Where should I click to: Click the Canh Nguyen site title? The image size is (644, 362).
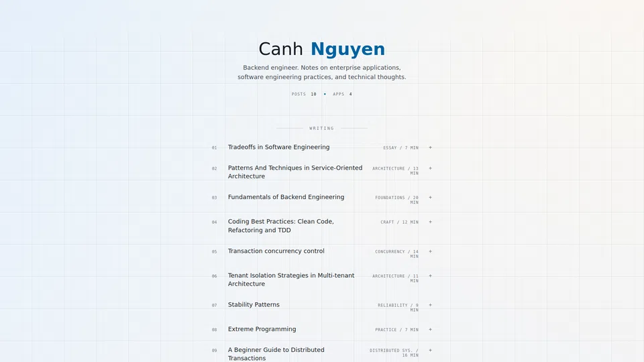pyautogui.click(x=321, y=49)
